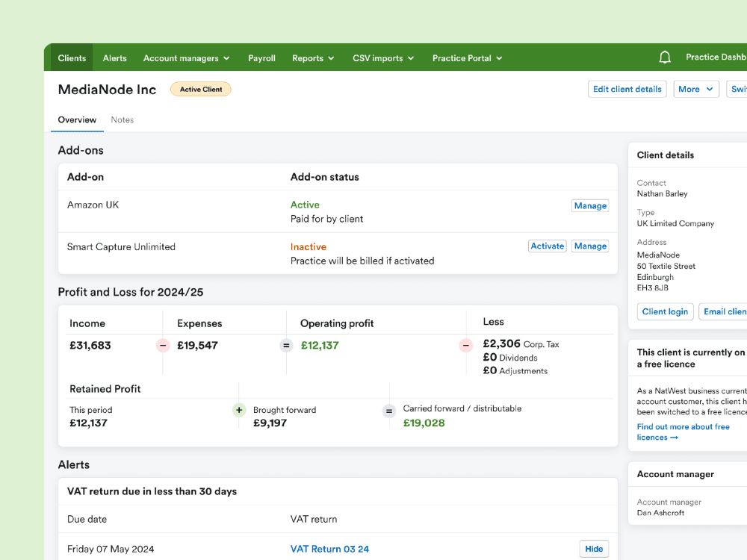Screen dimensions: 747x560
Task: Open the notifications bell icon
Action: point(665,57)
